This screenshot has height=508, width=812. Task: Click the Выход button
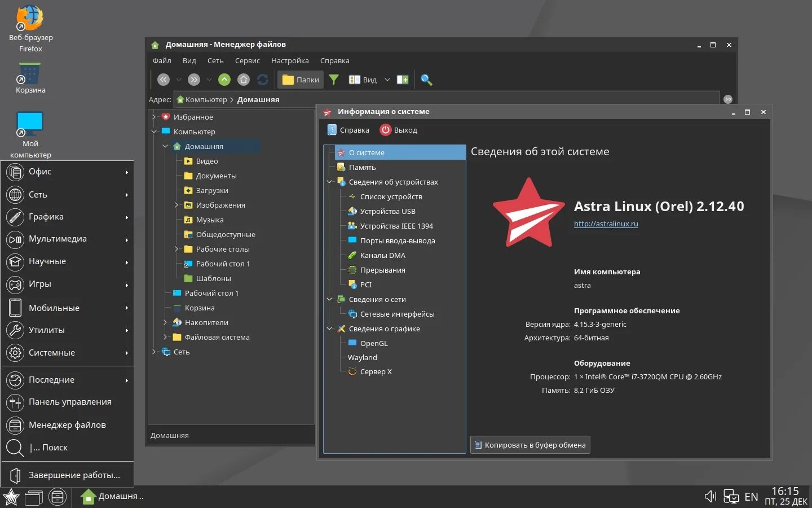point(399,130)
